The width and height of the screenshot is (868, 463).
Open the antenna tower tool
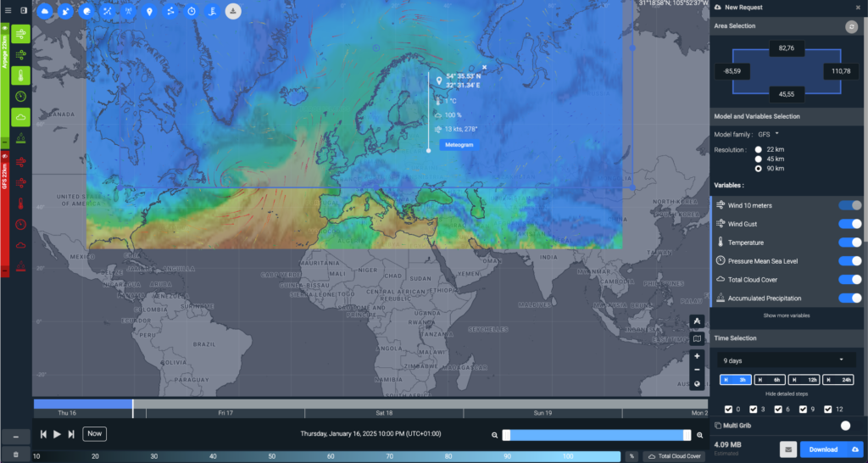pos(129,11)
